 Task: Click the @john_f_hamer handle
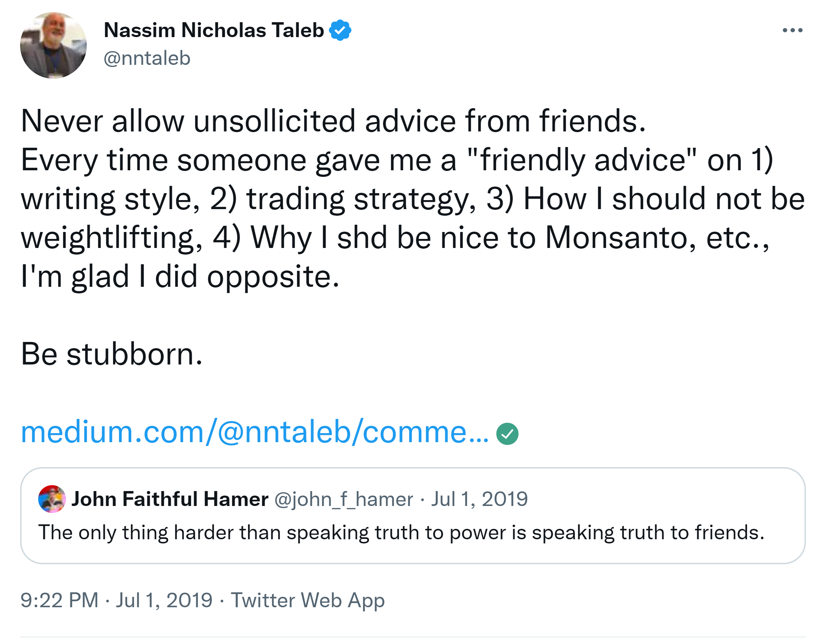(343, 499)
